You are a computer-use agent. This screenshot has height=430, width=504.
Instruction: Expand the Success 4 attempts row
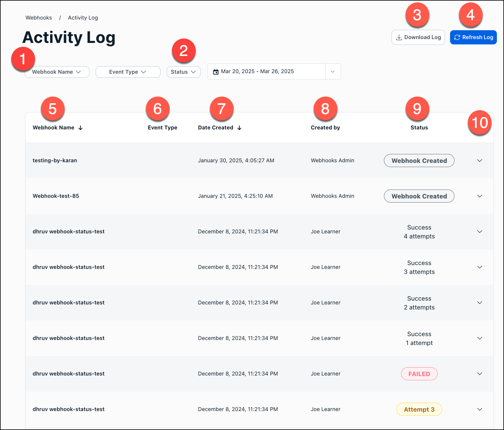(479, 232)
